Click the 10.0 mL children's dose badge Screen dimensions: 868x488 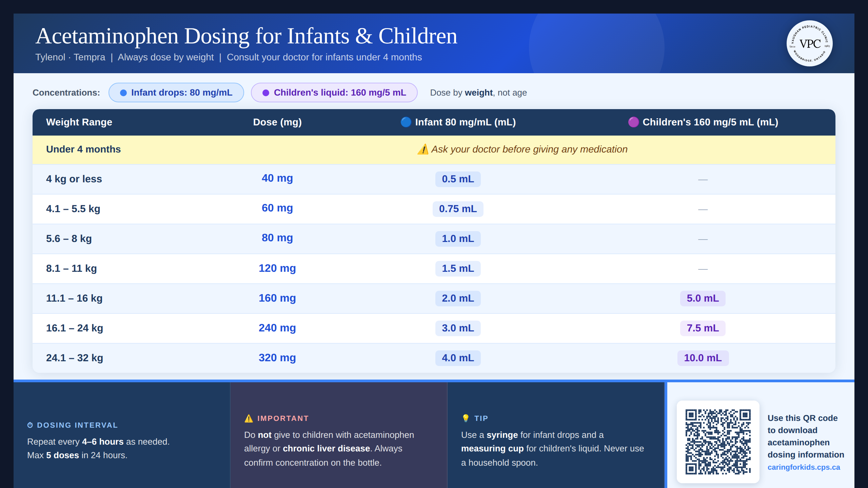tap(703, 358)
